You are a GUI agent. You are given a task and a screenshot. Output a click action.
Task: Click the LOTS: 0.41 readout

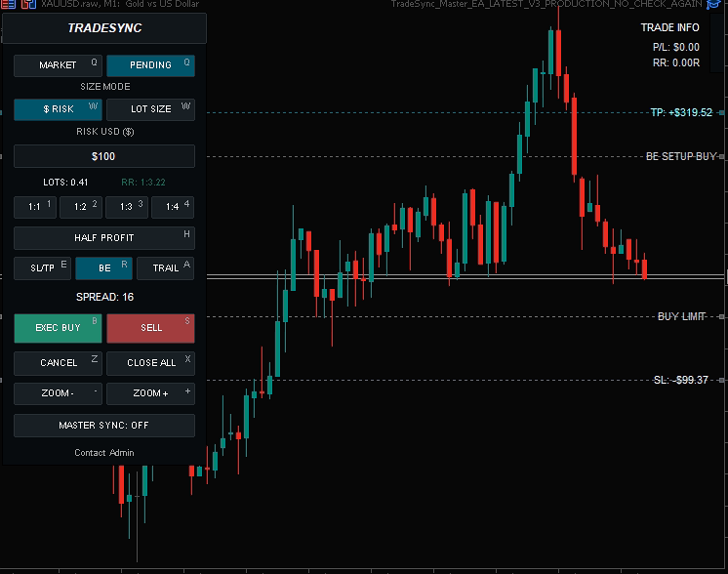pyautogui.click(x=65, y=183)
